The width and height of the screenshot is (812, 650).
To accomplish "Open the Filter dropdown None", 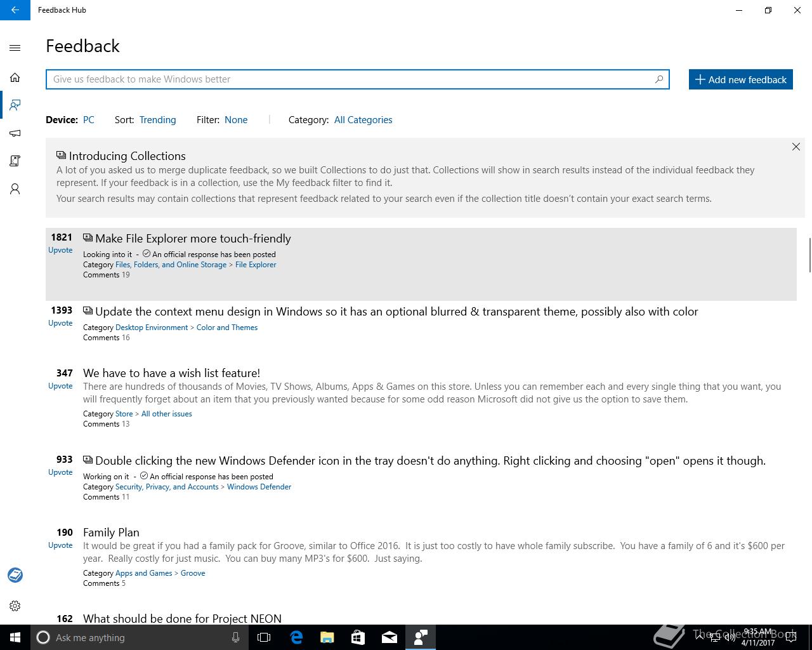I will tap(236, 120).
